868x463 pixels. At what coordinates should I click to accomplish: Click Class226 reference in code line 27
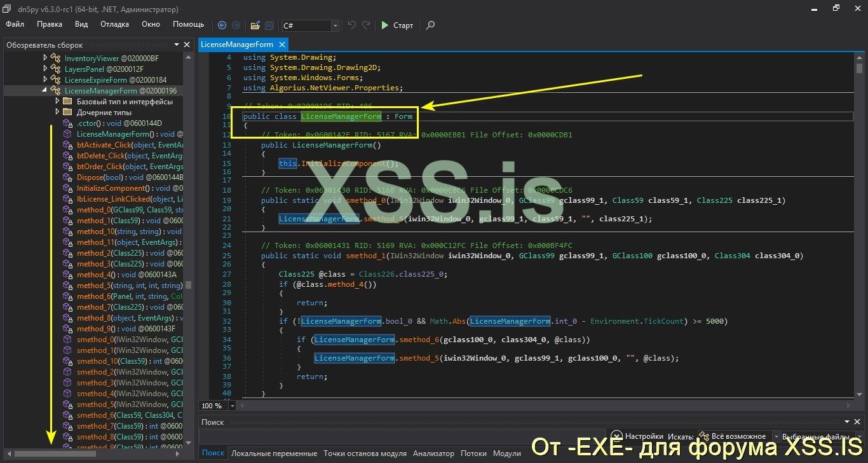click(376, 274)
